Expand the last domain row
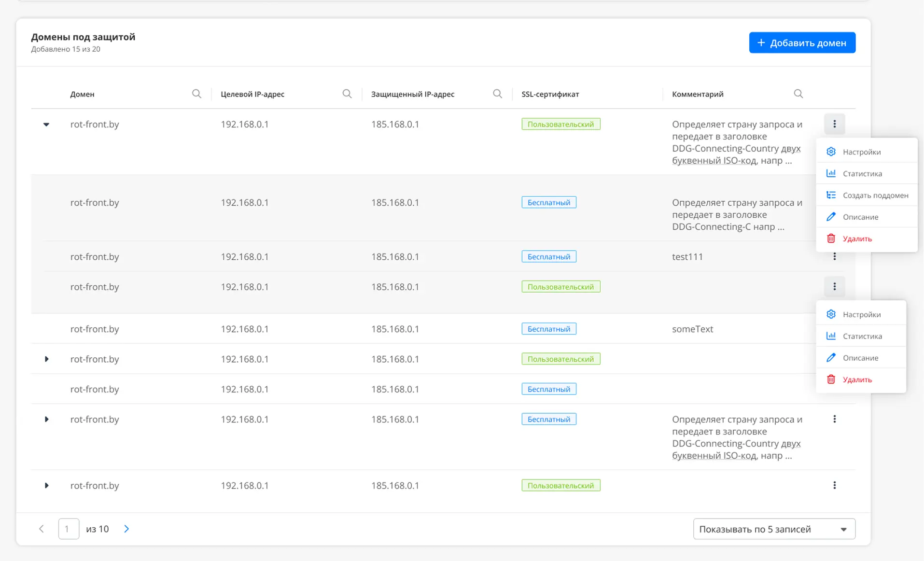This screenshot has width=924, height=561. (x=46, y=485)
